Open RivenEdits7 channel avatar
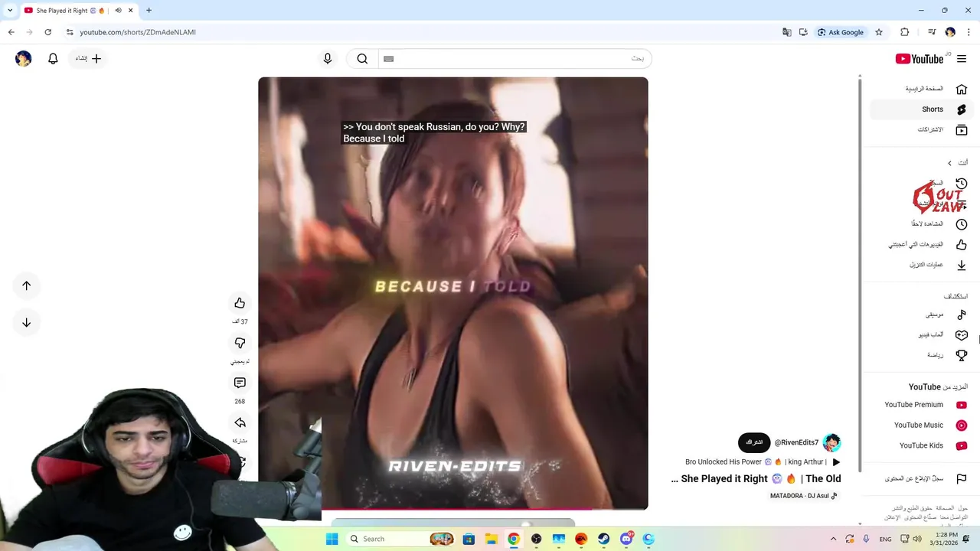 point(831,442)
